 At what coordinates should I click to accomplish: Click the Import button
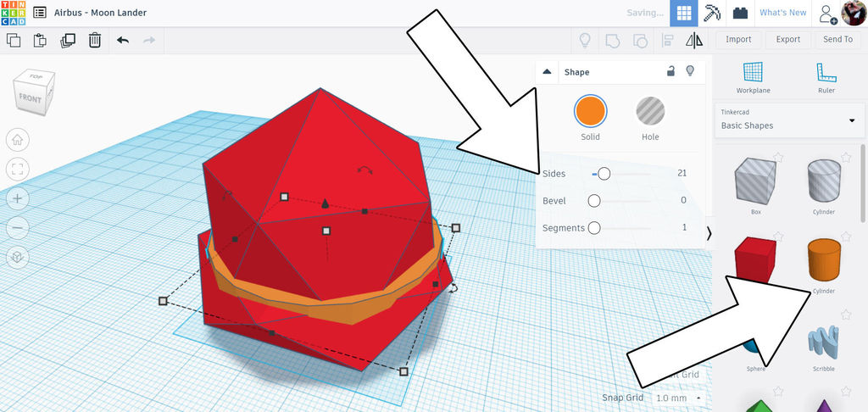738,39
